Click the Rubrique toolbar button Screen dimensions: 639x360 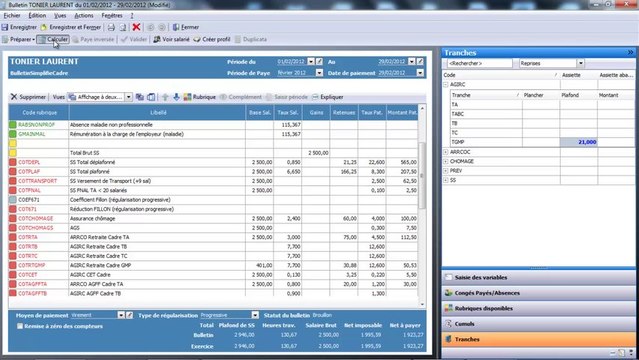[x=200, y=97]
